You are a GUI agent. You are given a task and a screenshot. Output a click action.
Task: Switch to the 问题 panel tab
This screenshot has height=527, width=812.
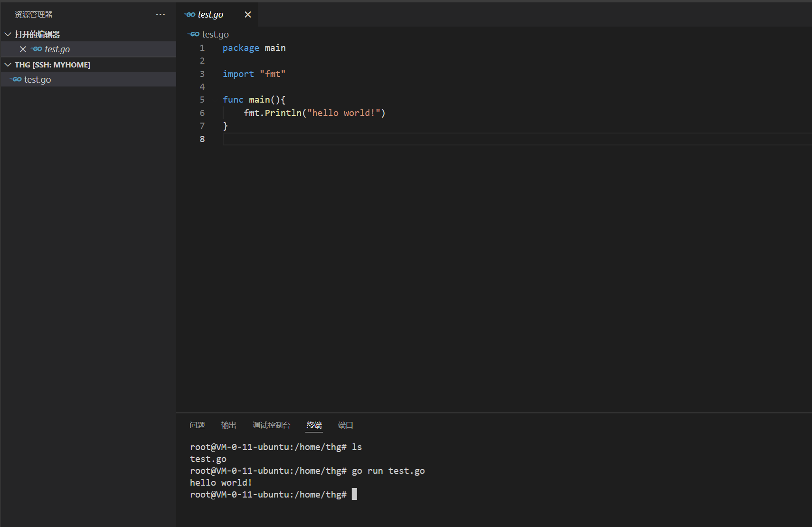pos(197,425)
